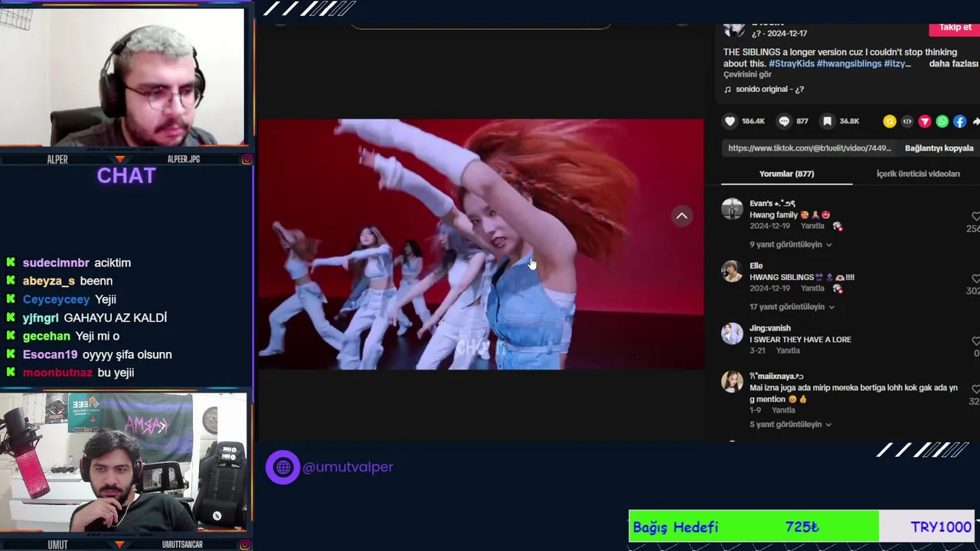Click username gecehan in chat

47,336
